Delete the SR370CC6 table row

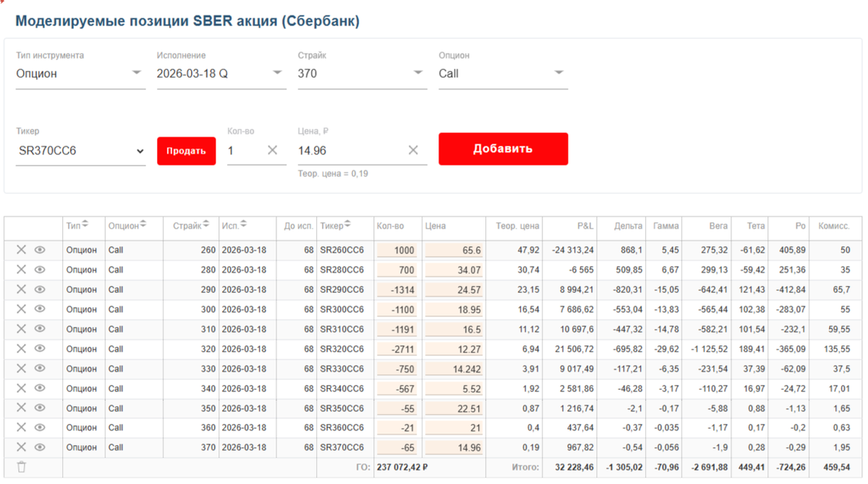click(22, 447)
